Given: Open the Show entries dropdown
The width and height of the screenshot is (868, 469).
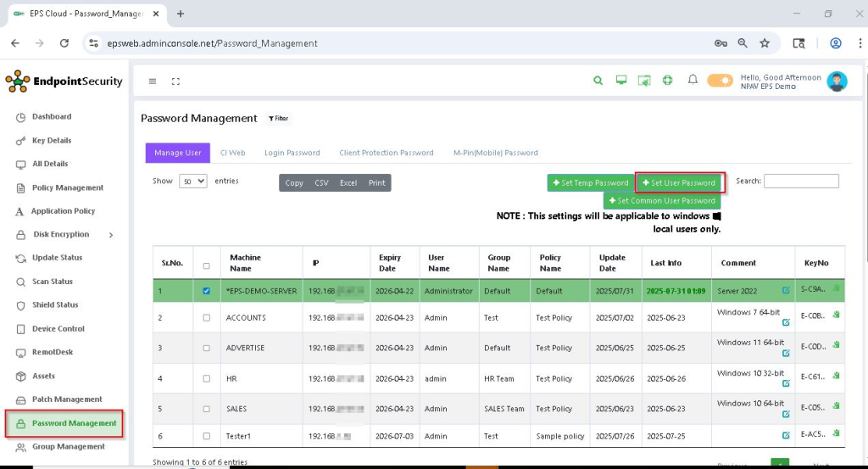Looking at the screenshot, I should (x=192, y=181).
